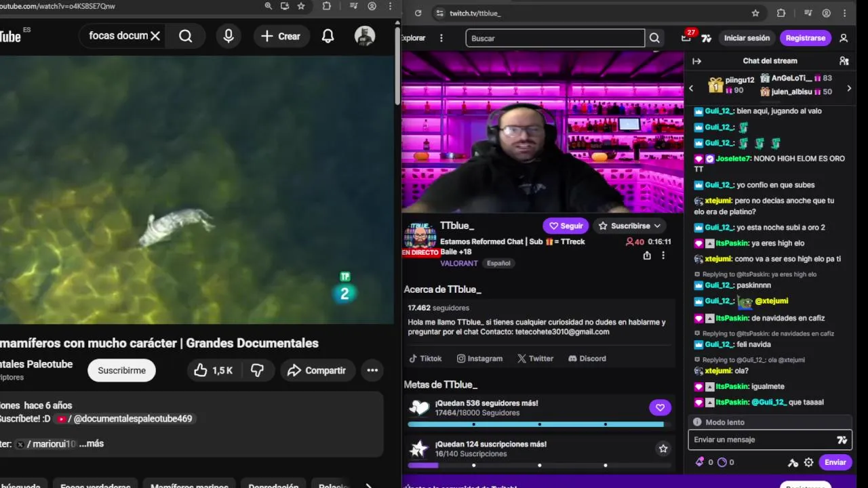This screenshot has height=488, width=868.
Task: Open the YouTube account avatar menu
Action: point(365,36)
